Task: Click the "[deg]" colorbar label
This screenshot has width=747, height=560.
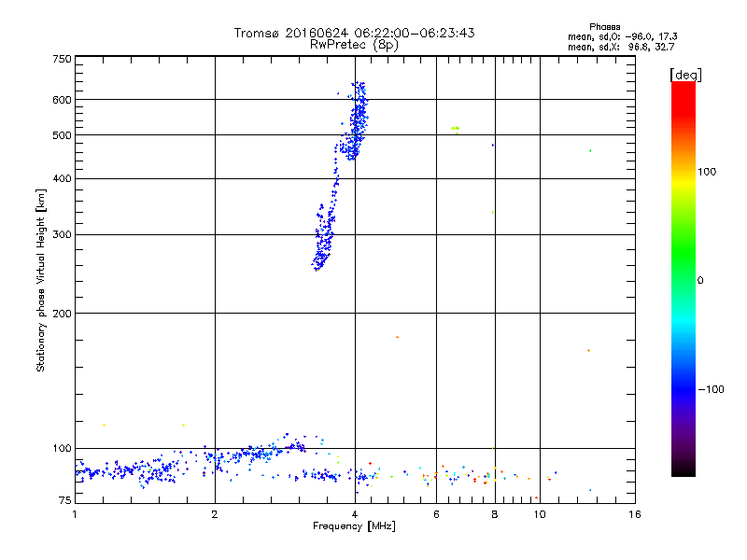Action: pos(685,75)
